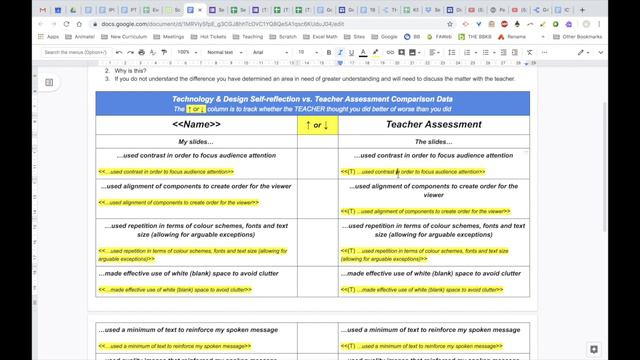Click the Search the menus field

tap(76, 52)
